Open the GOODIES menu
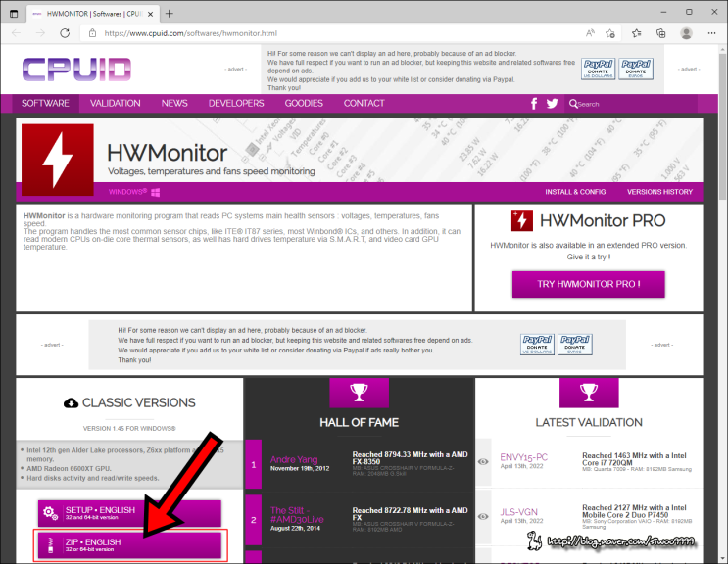728x564 pixels. [304, 103]
